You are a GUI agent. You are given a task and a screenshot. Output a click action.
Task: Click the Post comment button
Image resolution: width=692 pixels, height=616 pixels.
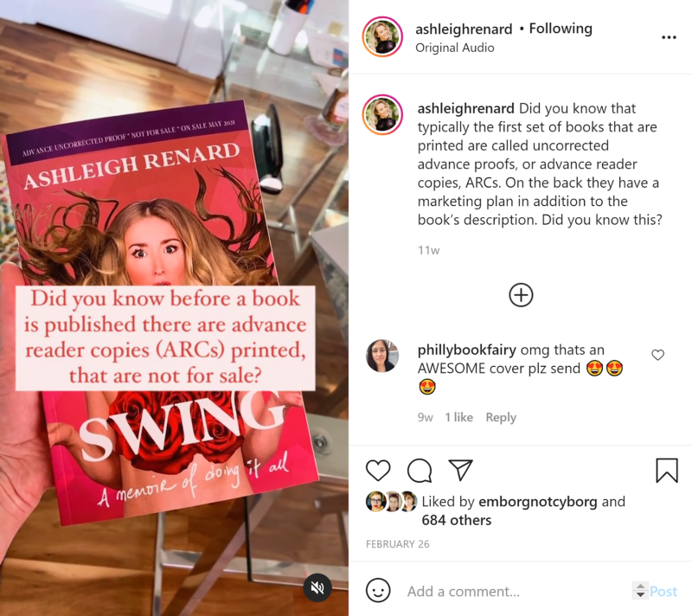pos(663,591)
